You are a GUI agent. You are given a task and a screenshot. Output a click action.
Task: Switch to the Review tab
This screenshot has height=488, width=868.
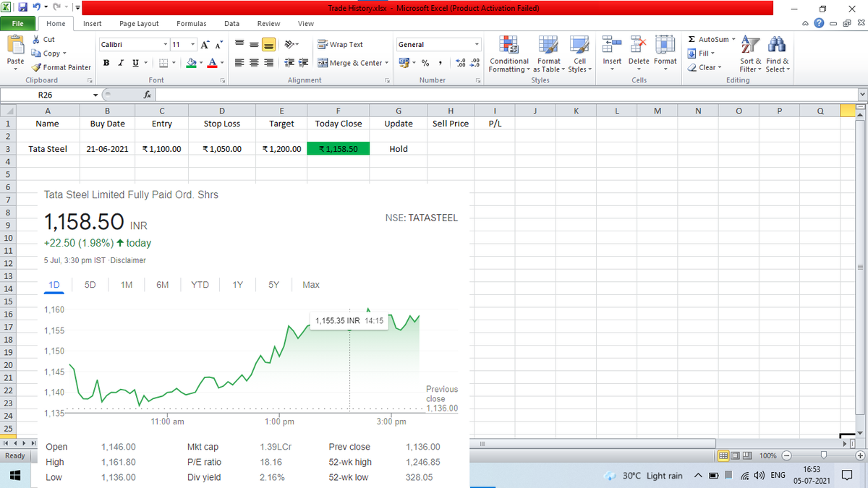269,24
